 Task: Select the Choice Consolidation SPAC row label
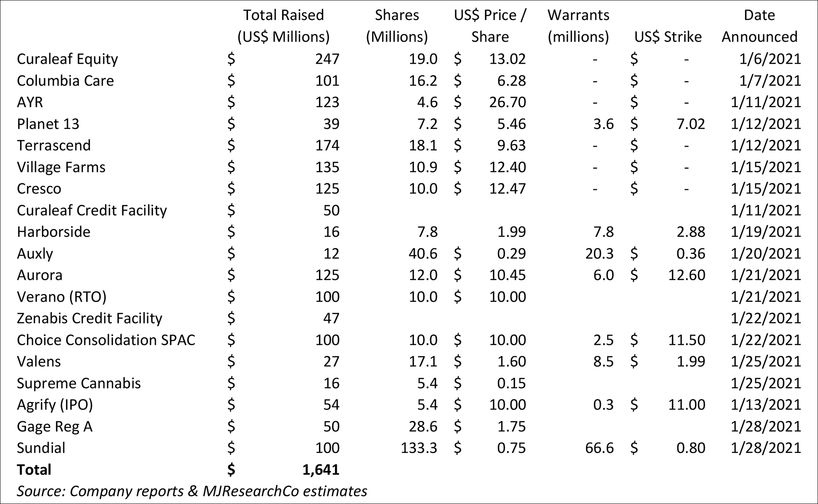coord(106,340)
